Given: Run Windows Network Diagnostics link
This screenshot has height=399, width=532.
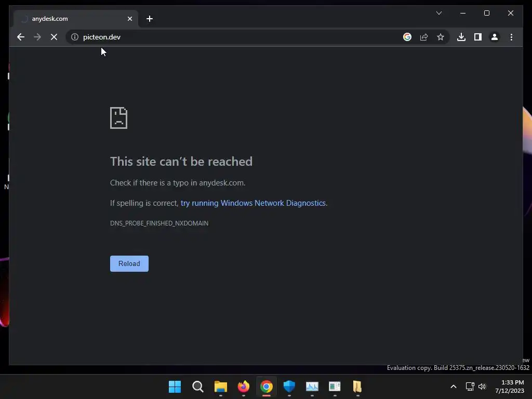Looking at the screenshot, I should [x=253, y=203].
